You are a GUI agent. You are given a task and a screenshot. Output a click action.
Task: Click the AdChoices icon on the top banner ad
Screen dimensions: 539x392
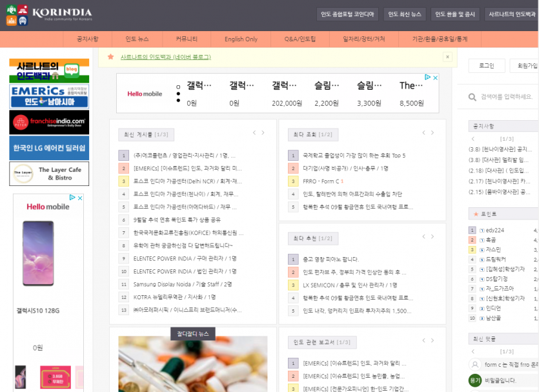(427, 77)
